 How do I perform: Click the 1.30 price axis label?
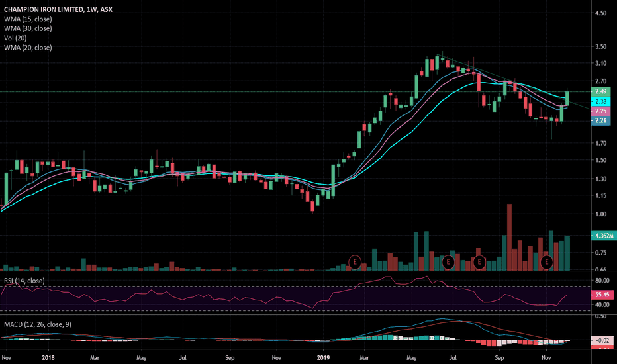tap(601, 179)
